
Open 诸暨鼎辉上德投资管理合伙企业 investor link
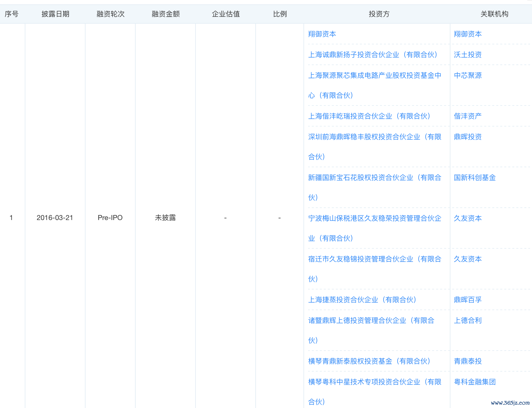371,331
